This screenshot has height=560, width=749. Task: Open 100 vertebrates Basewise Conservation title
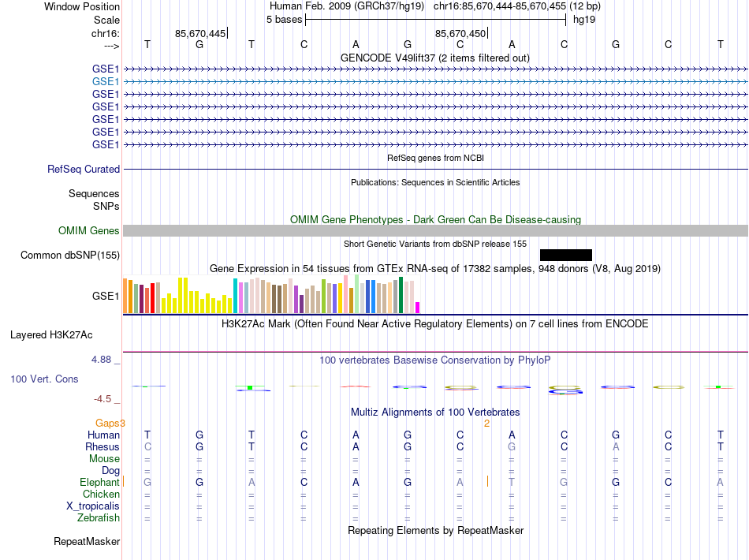tap(434, 360)
